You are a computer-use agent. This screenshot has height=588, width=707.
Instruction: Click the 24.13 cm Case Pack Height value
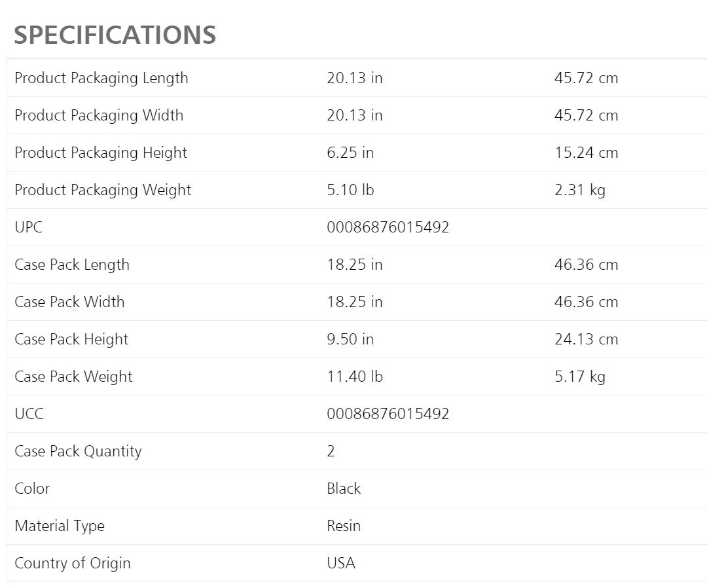pyautogui.click(x=586, y=339)
